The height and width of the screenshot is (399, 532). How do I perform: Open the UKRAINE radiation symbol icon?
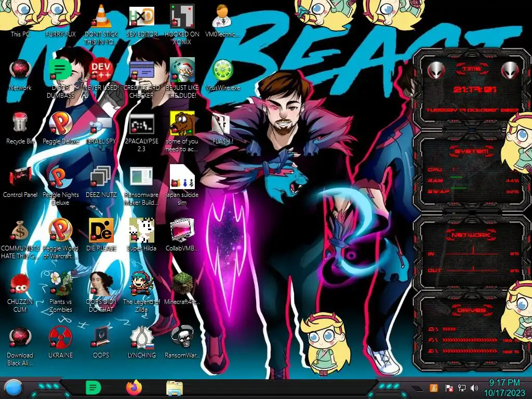click(x=60, y=342)
